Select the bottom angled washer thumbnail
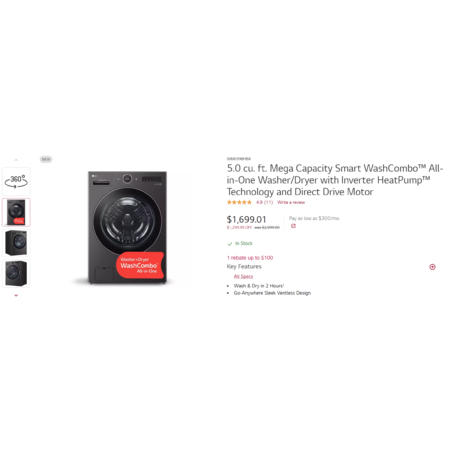 click(16, 273)
